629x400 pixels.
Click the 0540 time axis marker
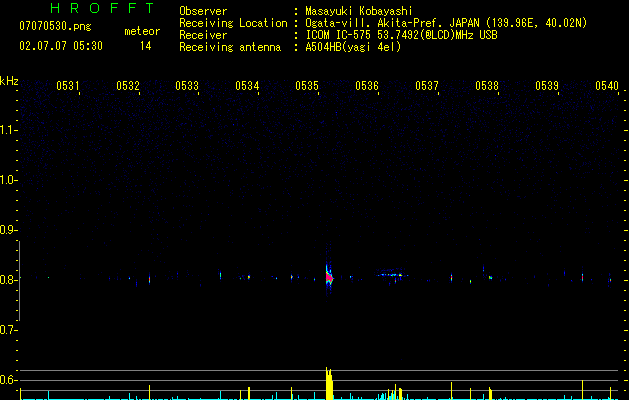(607, 86)
